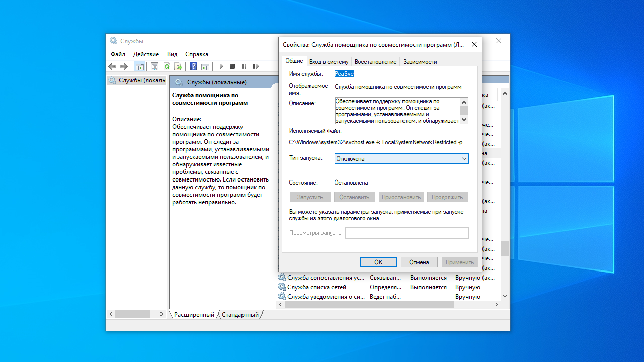This screenshot has width=644, height=362.
Task: Click the 'Ведет наб...' description cell
Action: point(385,297)
